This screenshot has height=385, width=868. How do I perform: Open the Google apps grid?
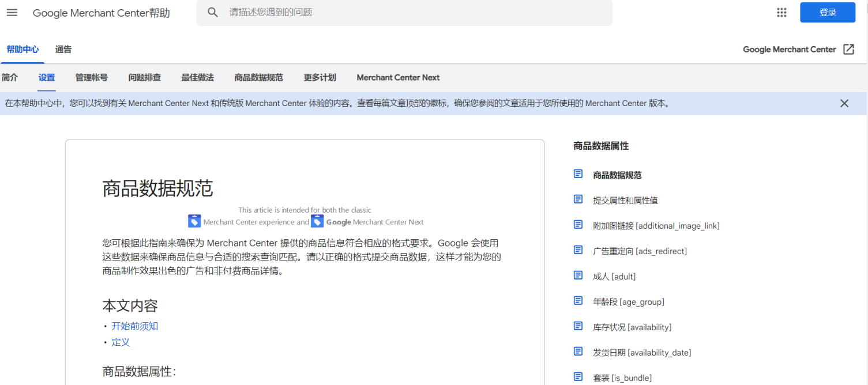[x=781, y=12]
